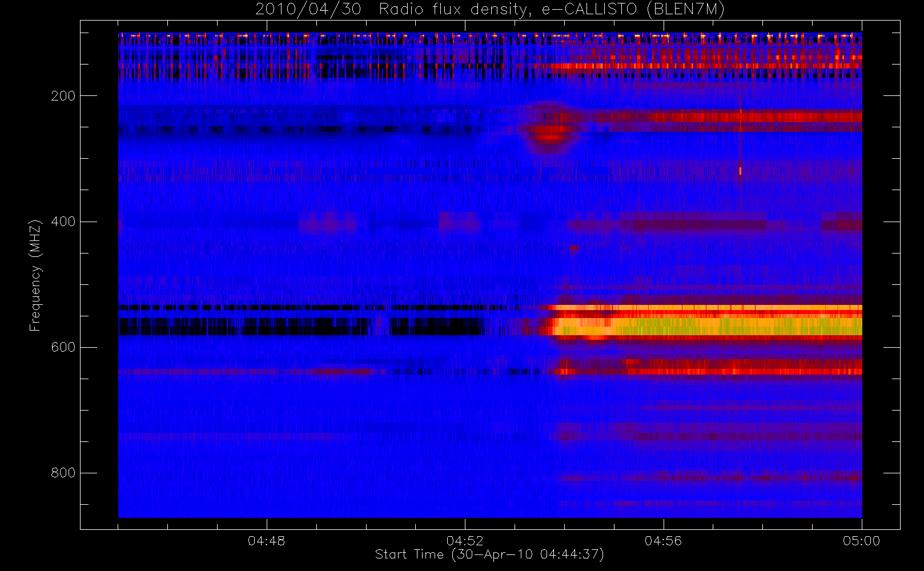Click the 04:52 time tick label

pos(465,541)
